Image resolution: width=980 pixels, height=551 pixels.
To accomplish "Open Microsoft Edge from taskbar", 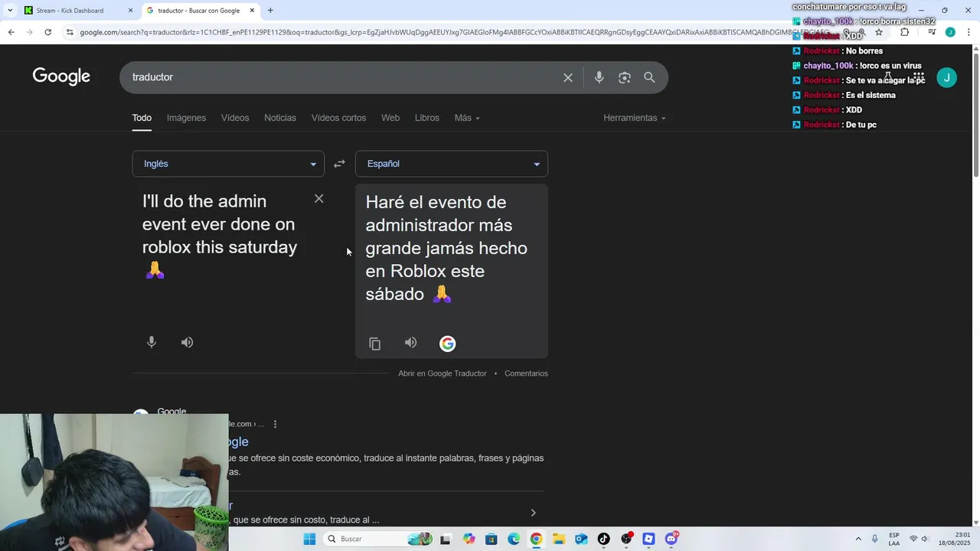I will (514, 539).
